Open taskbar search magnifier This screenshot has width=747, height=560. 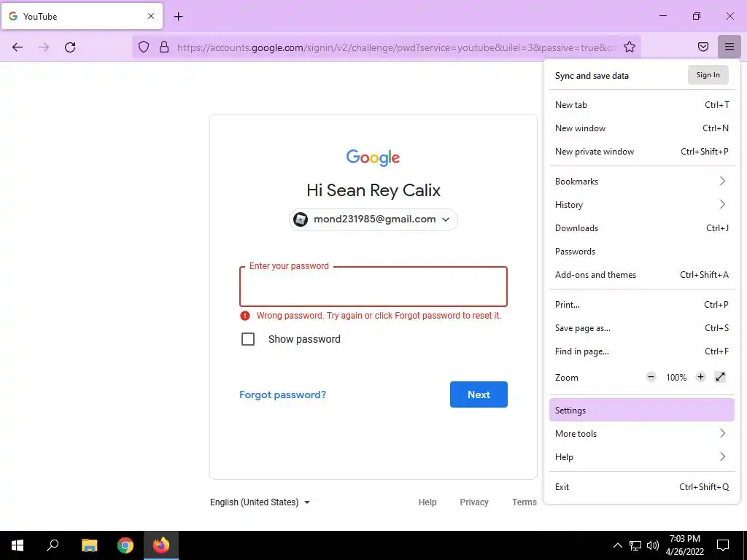click(53, 545)
